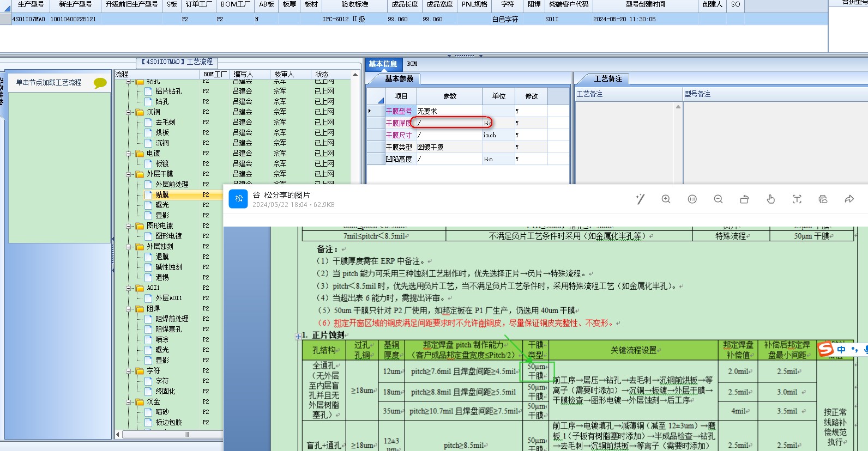868x451 pixels.
Task: Click the 验收标准 column header
Action: [355, 4]
